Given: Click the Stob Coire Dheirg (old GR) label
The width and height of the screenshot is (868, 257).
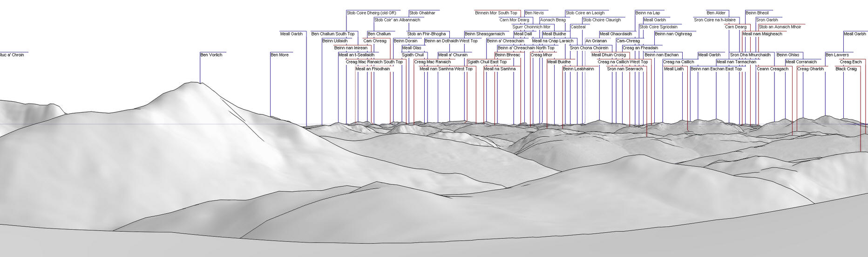Looking at the screenshot, I should coord(371,13).
